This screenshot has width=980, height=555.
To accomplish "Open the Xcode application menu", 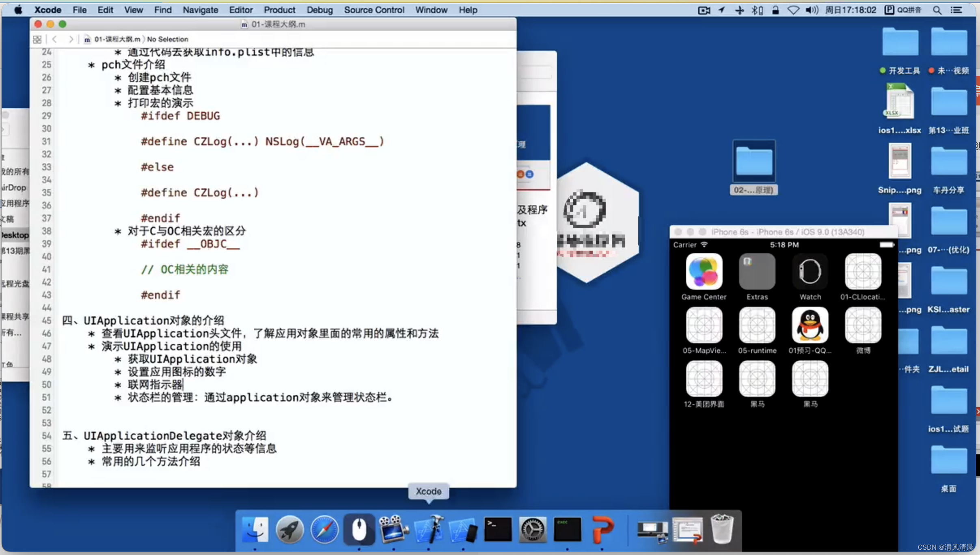I will [x=47, y=10].
